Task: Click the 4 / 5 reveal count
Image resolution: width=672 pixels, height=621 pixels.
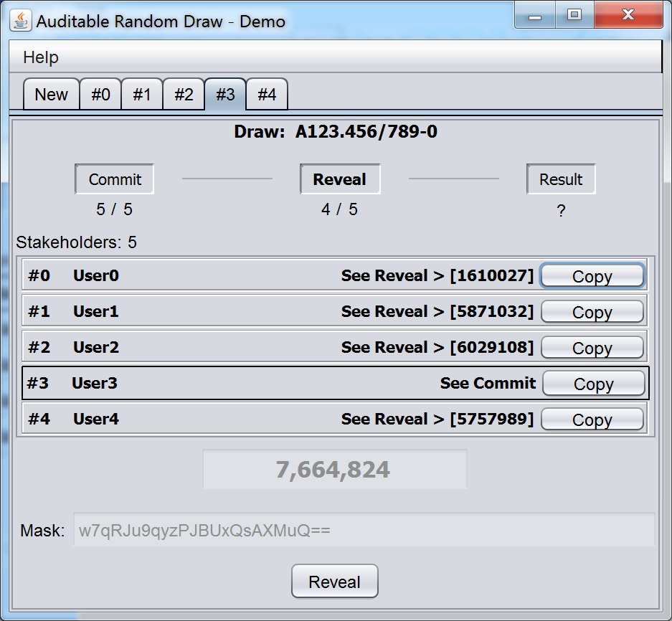Action: coord(339,209)
